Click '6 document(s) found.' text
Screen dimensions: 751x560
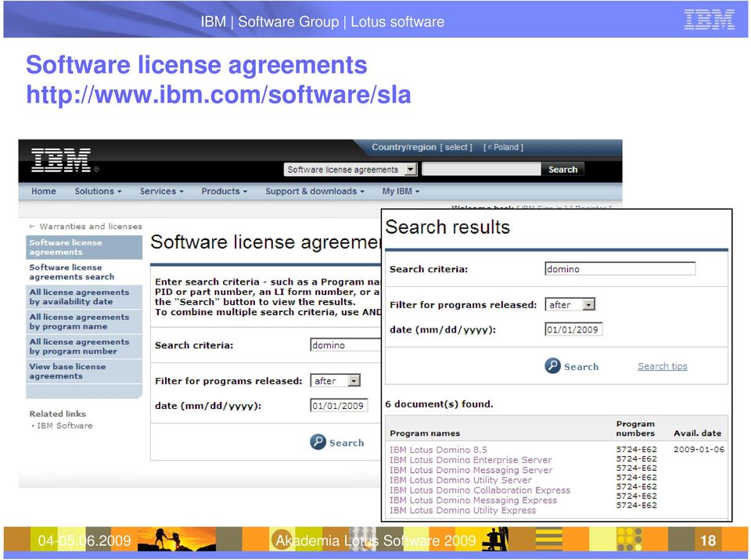point(439,404)
